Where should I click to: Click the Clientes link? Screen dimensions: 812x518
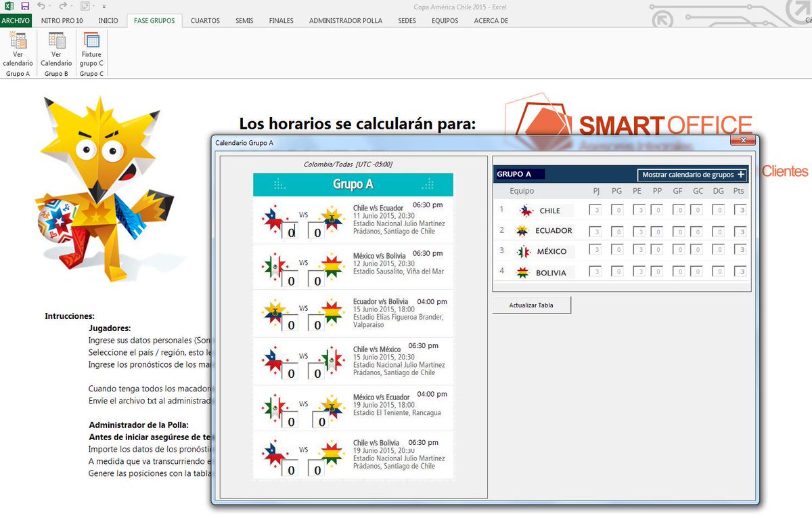click(x=784, y=171)
